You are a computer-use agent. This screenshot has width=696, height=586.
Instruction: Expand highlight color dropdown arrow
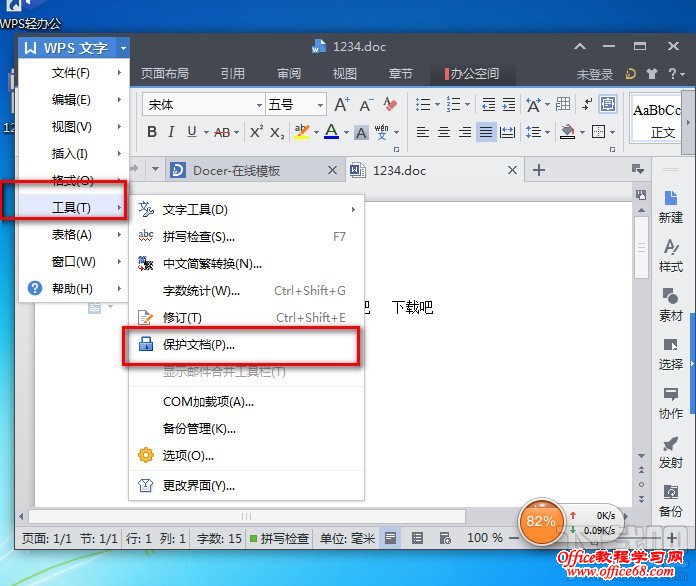pyautogui.click(x=316, y=132)
